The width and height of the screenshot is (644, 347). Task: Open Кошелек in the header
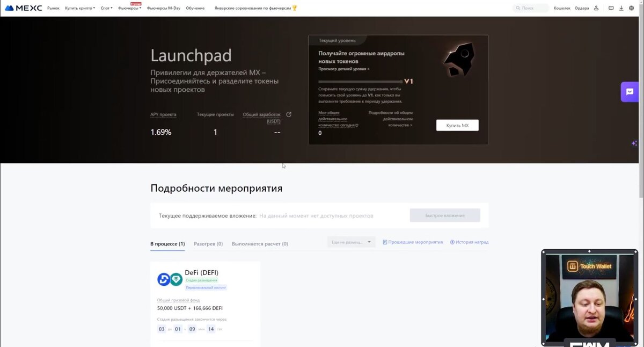[562, 8]
